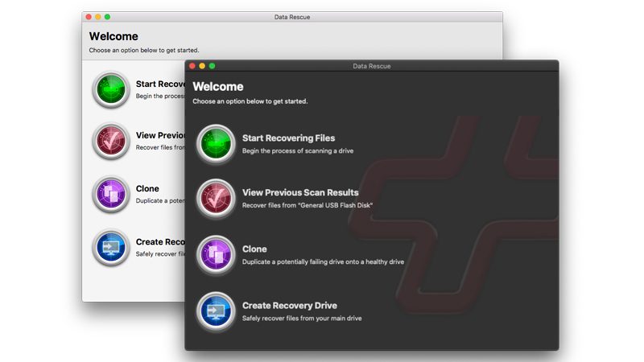Screen dimensions: 644x362
Task: Click the purple Clone icon in the dark window
Action: pyautogui.click(x=216, y=255)
